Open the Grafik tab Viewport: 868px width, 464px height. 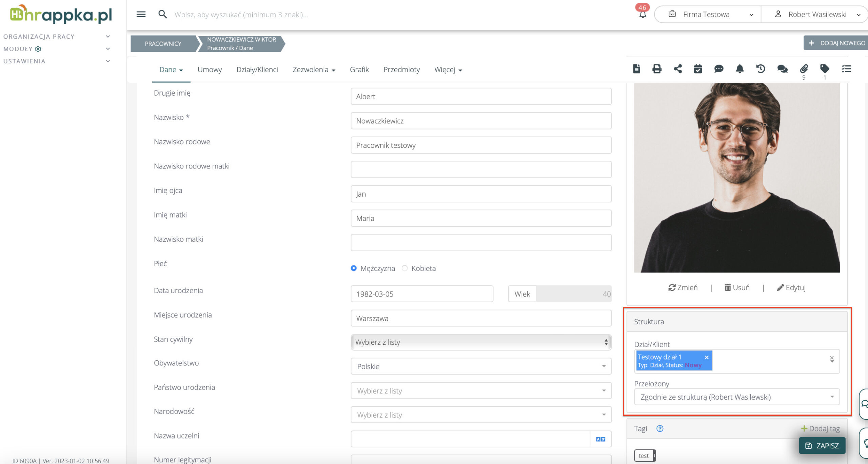359,70
